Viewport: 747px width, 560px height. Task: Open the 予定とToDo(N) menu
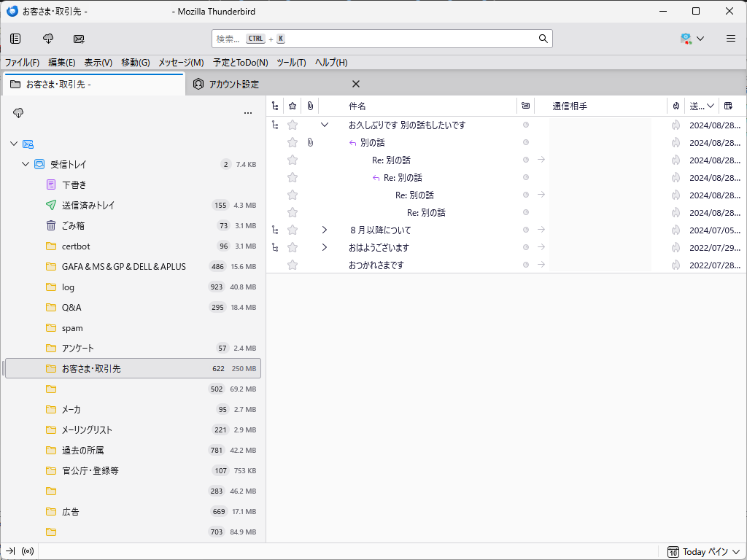(x=241, y=63)
